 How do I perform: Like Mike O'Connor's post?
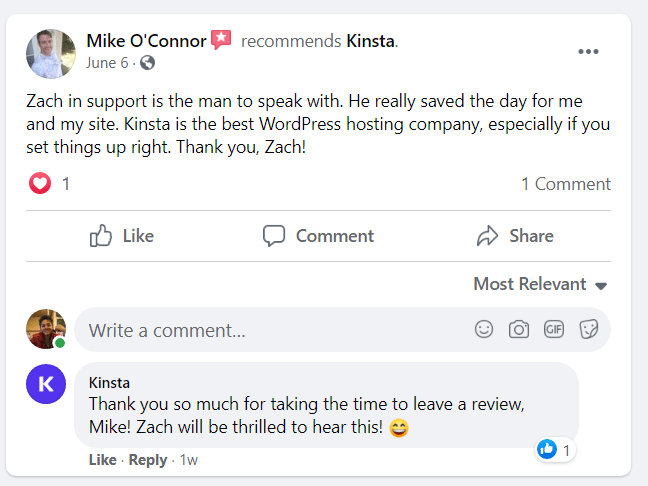click(122, 236)
